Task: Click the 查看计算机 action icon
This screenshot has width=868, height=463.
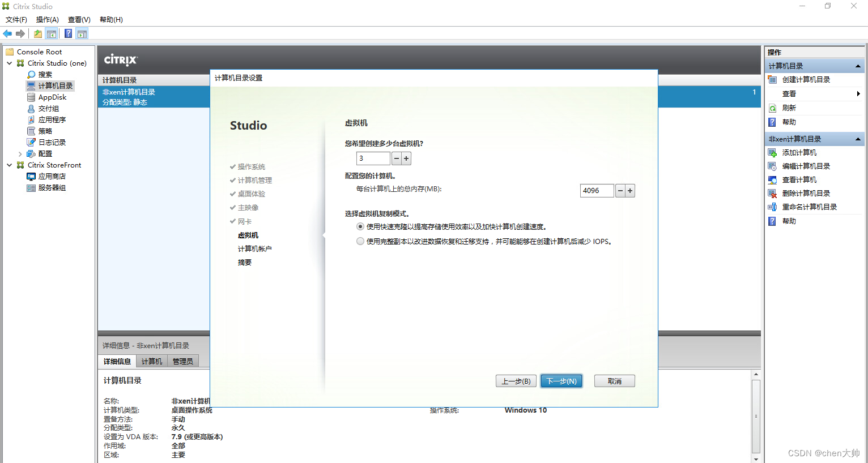Action: 772,180
